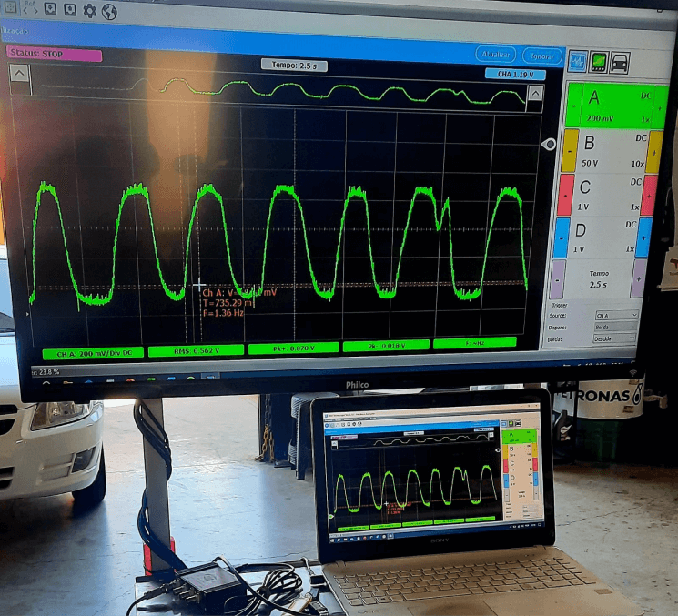Click the Atualizar button
This screenshot has height=616, width=678.
(x=497, y=55)
